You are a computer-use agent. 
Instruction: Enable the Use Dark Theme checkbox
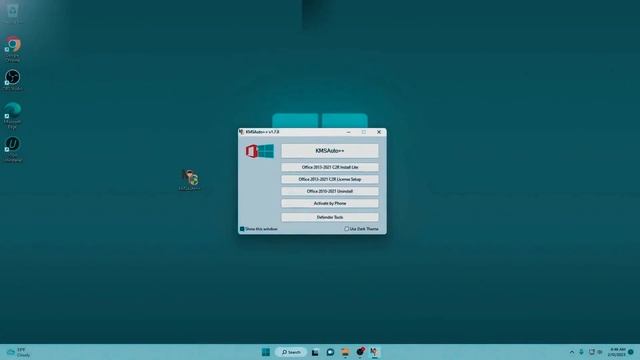346,229
